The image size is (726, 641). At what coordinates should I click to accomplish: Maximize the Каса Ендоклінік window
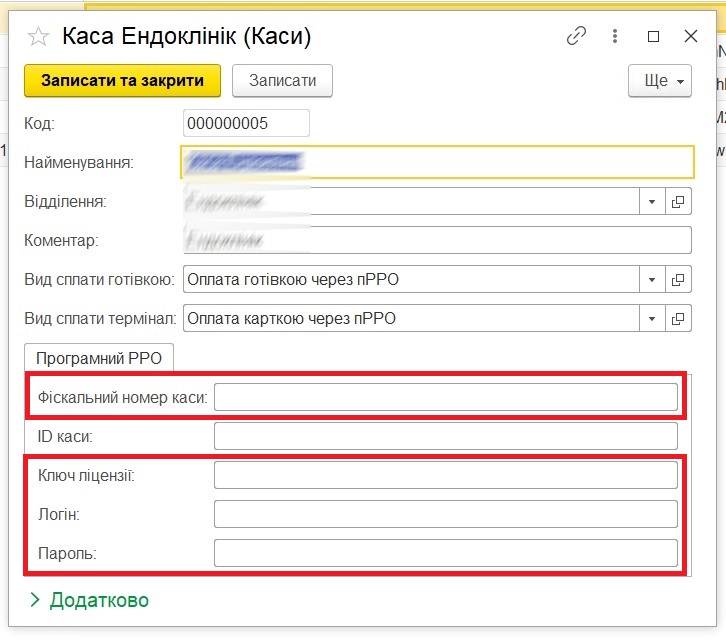[x=653, y=36]
